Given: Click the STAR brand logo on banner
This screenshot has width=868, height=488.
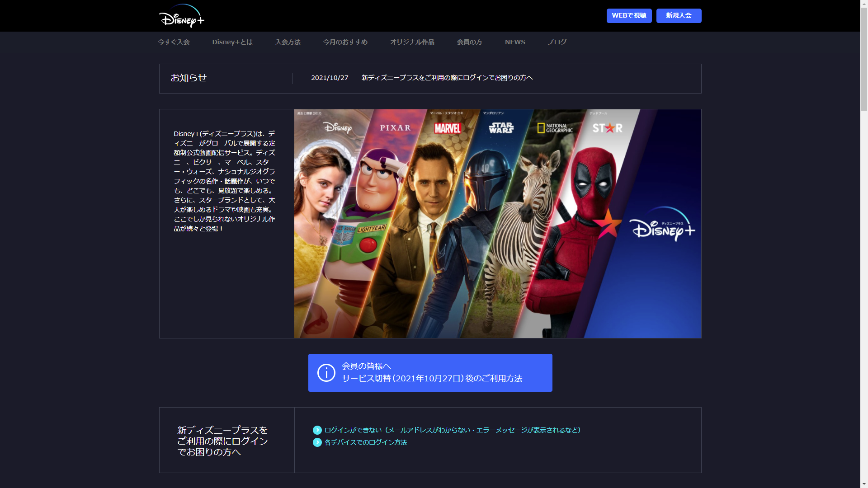Looking at the screenshot, I should 608,128.
